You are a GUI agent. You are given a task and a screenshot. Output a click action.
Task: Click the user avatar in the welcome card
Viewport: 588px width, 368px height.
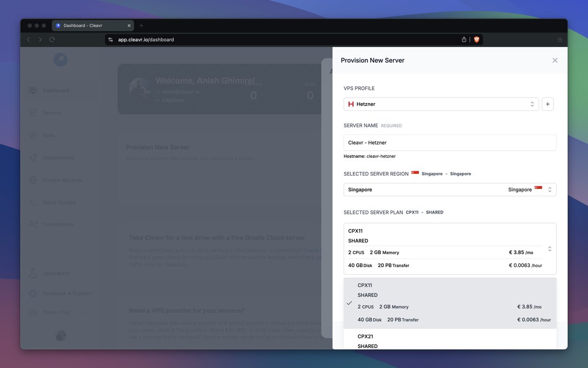click(x=140, y=89)
